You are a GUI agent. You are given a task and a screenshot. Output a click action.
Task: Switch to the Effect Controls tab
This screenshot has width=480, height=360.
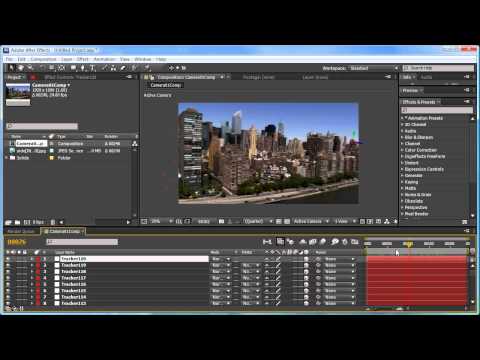point(70,77)
